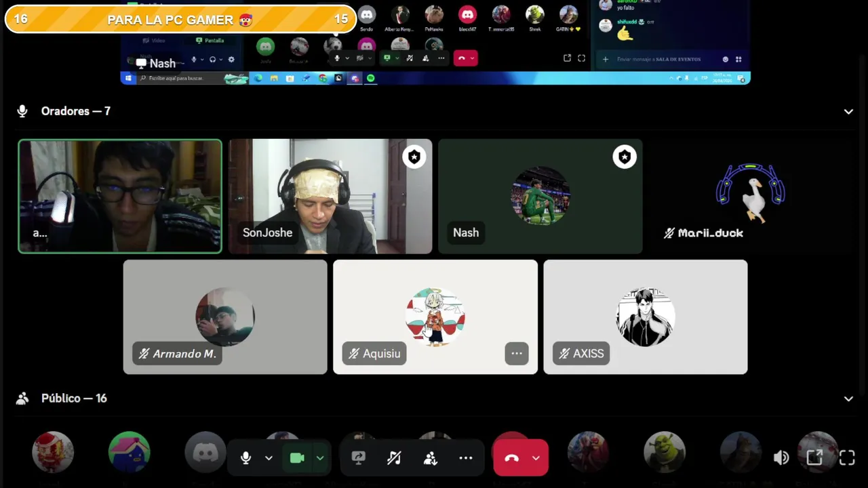Click pop-out icon in shared screen
Image resolution: width=868 pixels, height=488 pixels.
[567, 58]
